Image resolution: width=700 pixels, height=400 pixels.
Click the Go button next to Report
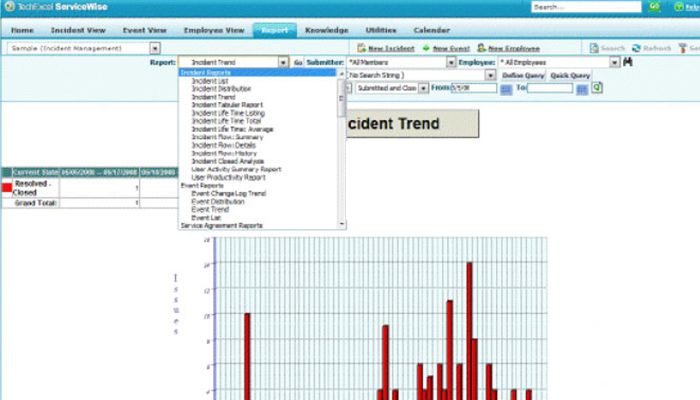[x=298, y=62]
